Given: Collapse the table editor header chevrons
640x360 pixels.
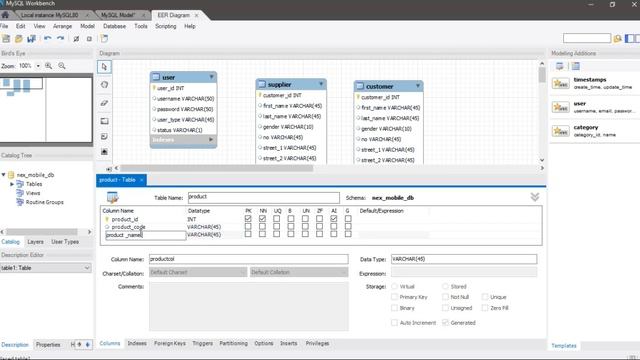Looking at the screenshot, I should click(x=535, y=197).
